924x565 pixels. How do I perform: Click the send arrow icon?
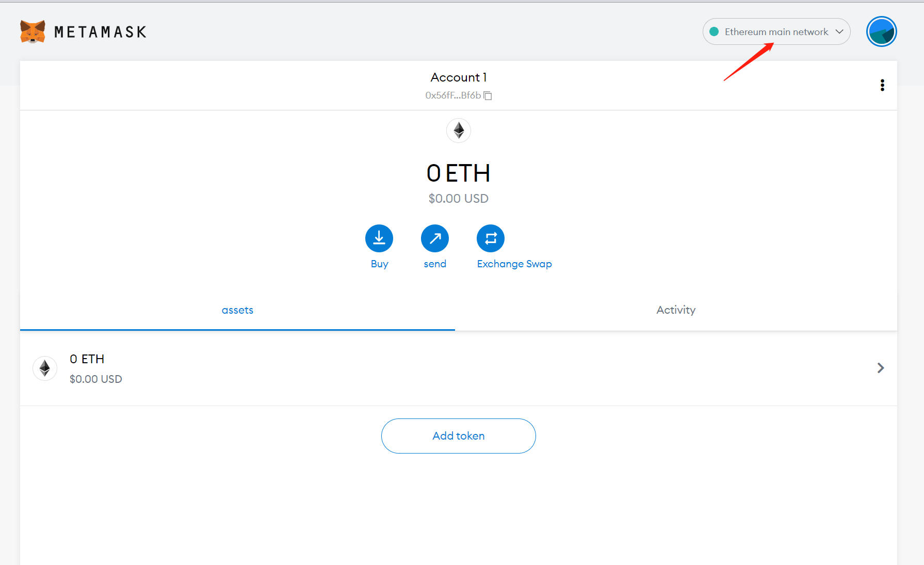pos(435,238)
